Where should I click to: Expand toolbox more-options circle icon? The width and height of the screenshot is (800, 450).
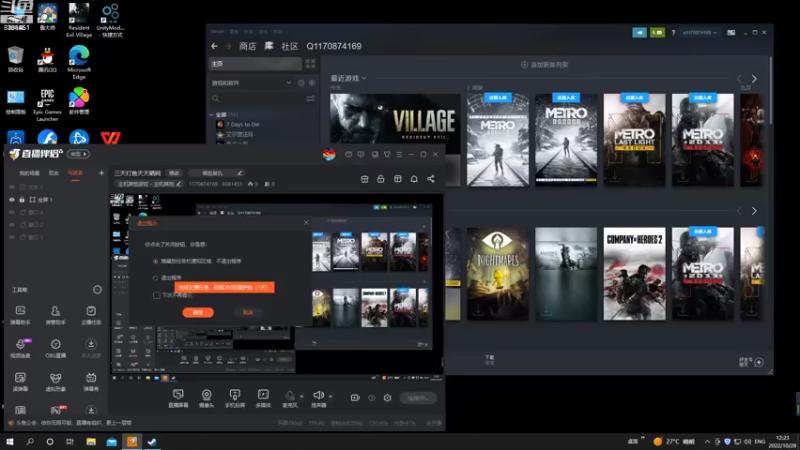click(x=97, y=290)
